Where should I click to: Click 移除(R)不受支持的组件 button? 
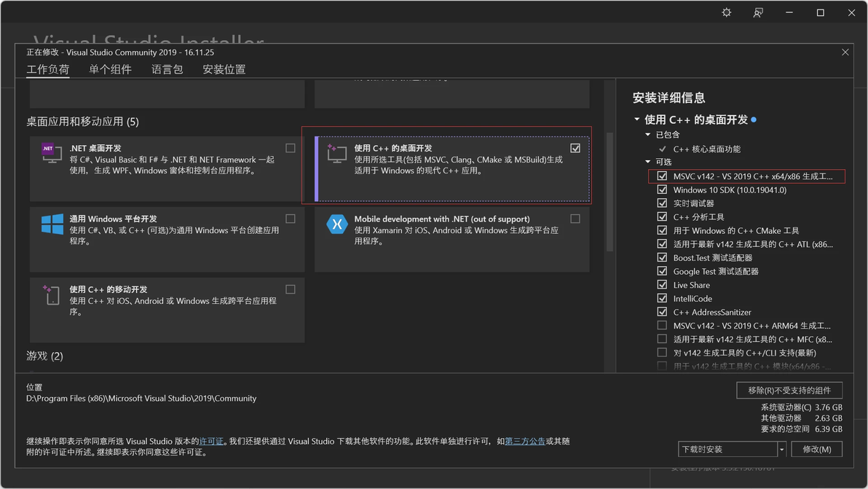click(x=789, y=391)
